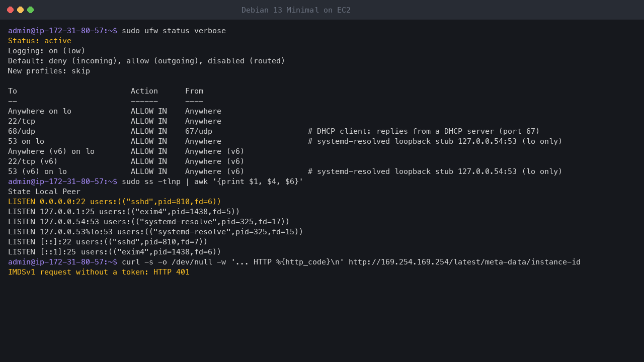Click the "sudo ss -tlnp" awk command
The height and width of the screenshot is (362, 644).
(212, 182)
